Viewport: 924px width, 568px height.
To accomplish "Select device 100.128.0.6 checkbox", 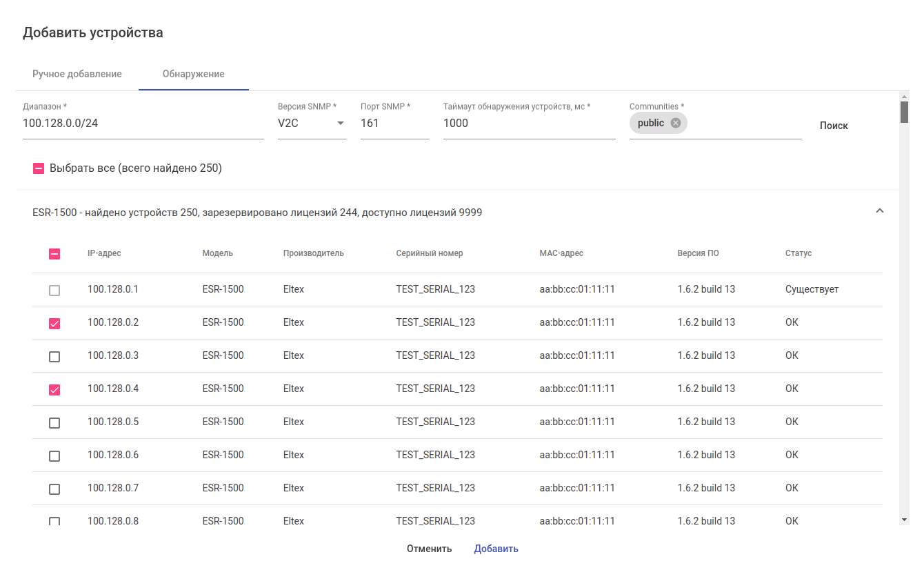I will 54,456.
